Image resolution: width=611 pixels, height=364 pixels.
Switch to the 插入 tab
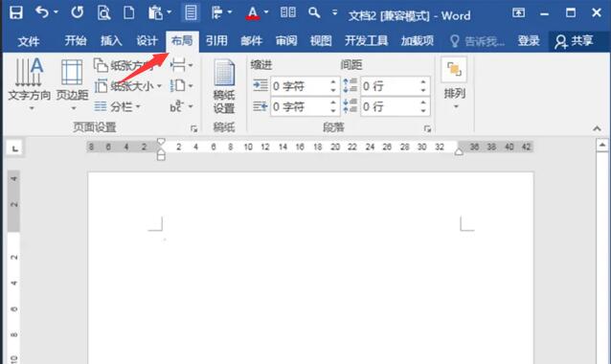111,40
